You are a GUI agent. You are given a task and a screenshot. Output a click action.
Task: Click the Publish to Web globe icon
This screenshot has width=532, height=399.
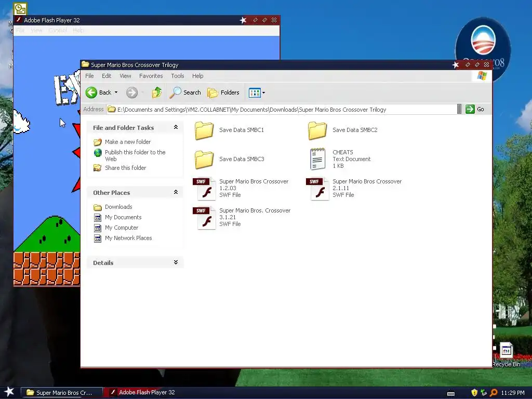pyautogui.click(x=98, y=153)
